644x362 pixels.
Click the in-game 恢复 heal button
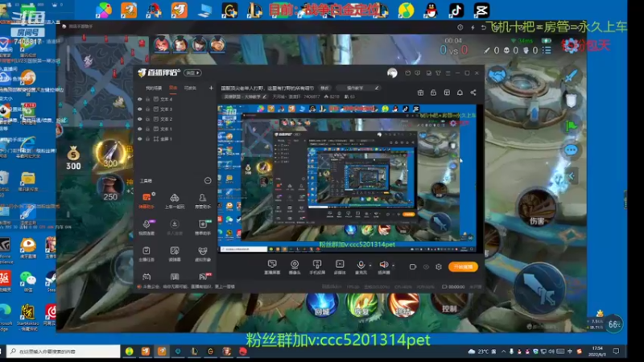click(362, 304)
